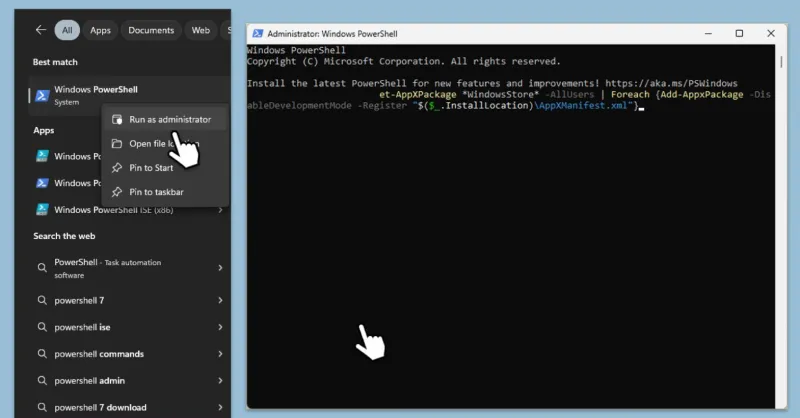This screenshot has height=418, width=800.
Task: Search the web for powershell 7
Action: pos(129,300)
